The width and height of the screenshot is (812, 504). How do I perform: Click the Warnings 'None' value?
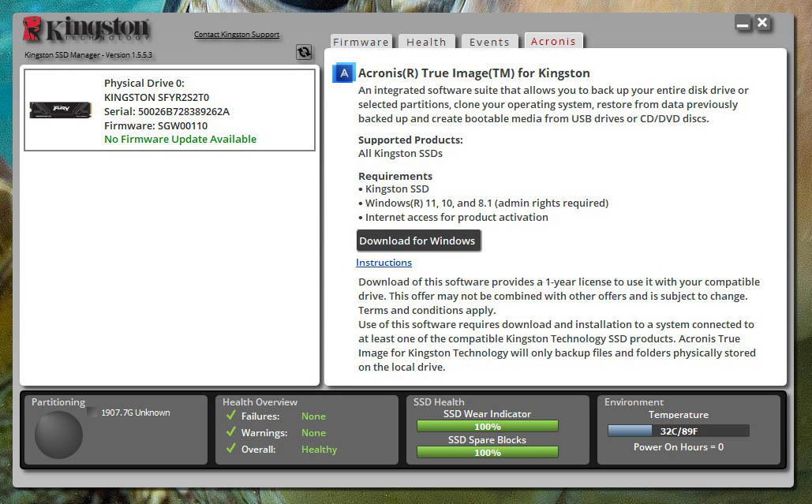point(314,432)
